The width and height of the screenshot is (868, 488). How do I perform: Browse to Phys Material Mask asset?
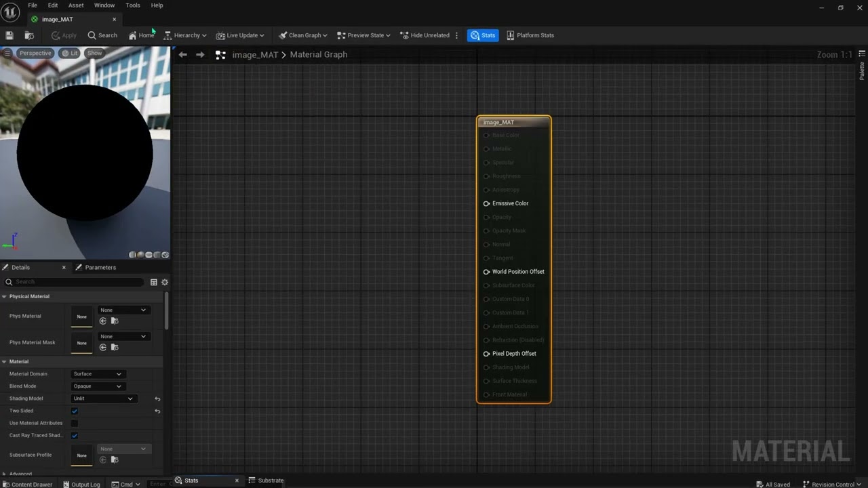point(115,348)
